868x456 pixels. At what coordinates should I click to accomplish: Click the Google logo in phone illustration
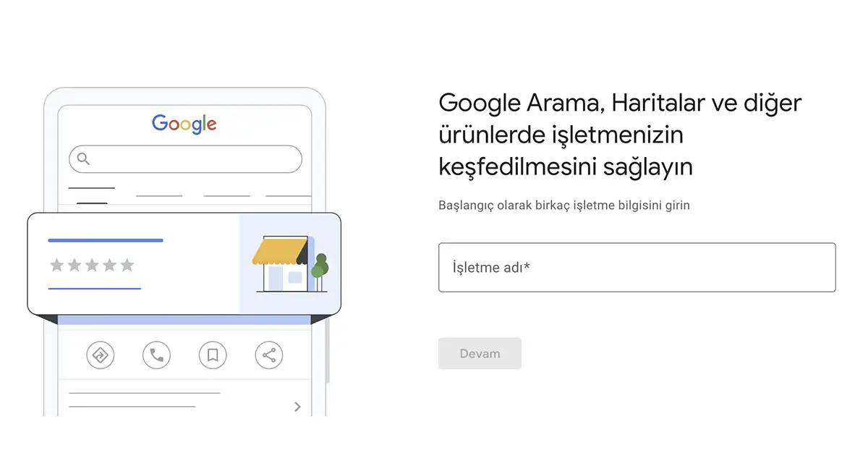tap(184, 124)
